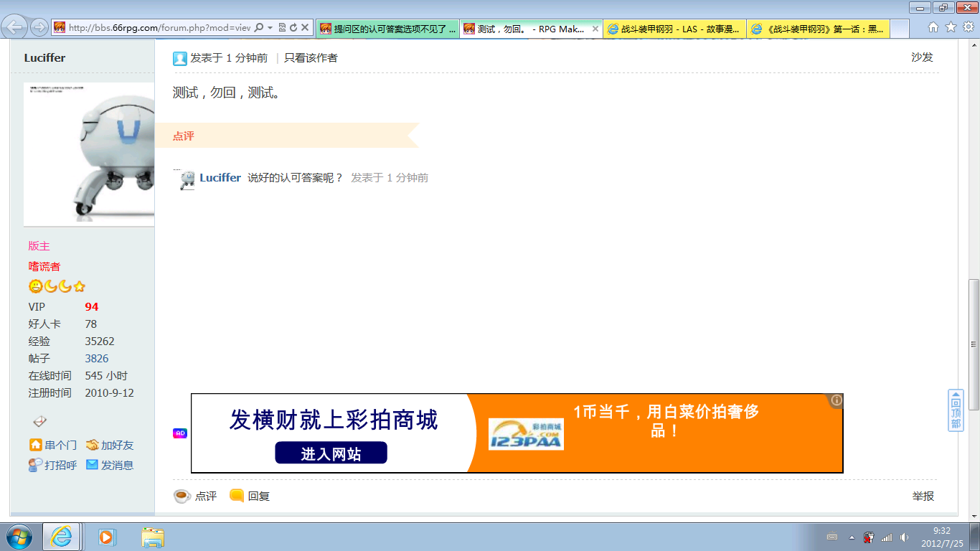The height and width of the screenshot is (551, 980).
Task: Stop loading with the address bar X
Action: pyautogui.click(x=305, y=27)
